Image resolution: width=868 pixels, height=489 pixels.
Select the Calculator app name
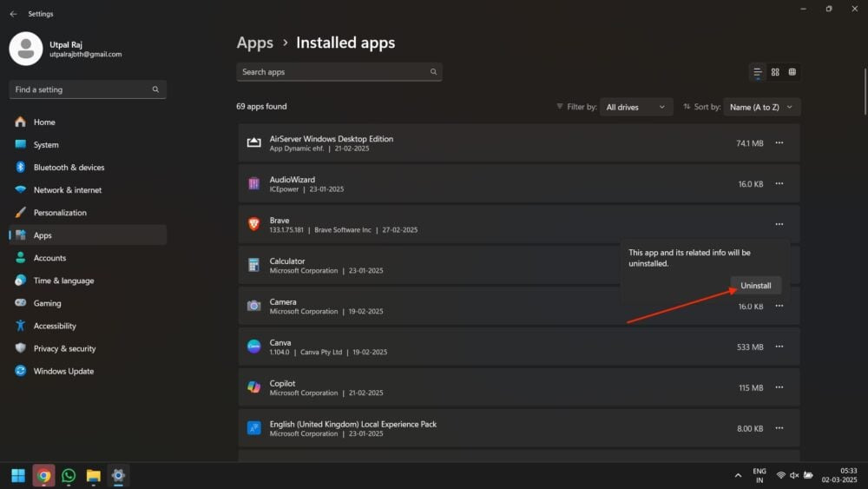pyautogui.click(x=286, y=261)
